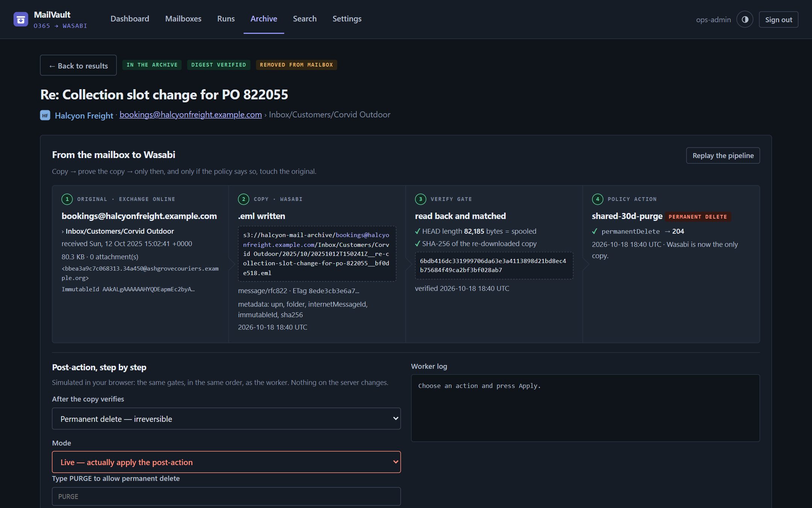Click the checkmark next to HEAD length
This screenshot has width=812, height=508.
[x=417, y=231]
